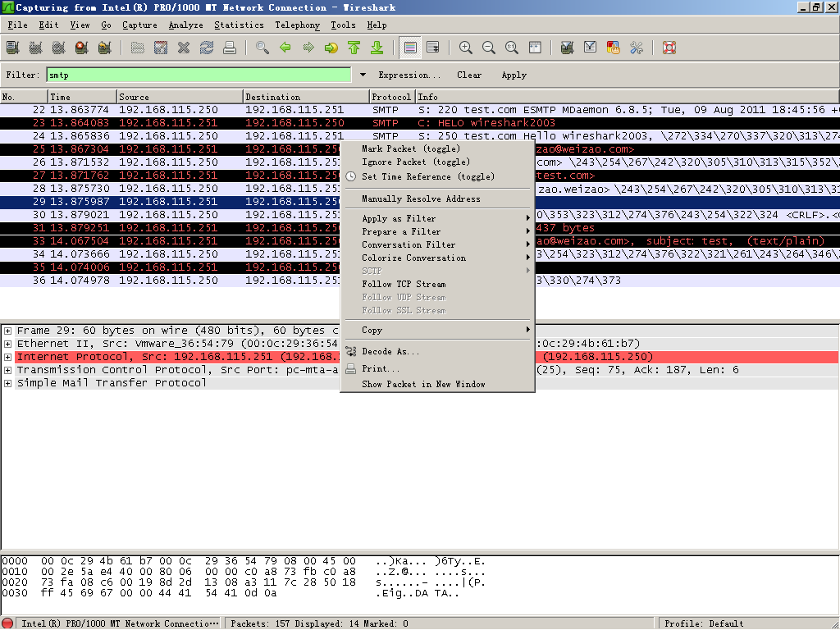Expand Simple Mail Transfer Protocol node
840x630 pixels.
pyautogui.click(x=7, y=383)
